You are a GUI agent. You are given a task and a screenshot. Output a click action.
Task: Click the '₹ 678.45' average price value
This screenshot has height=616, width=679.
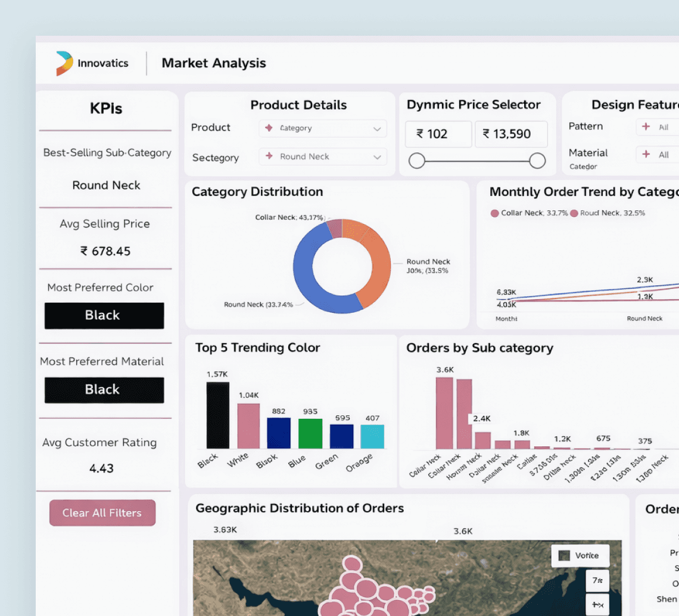point(105,251)
